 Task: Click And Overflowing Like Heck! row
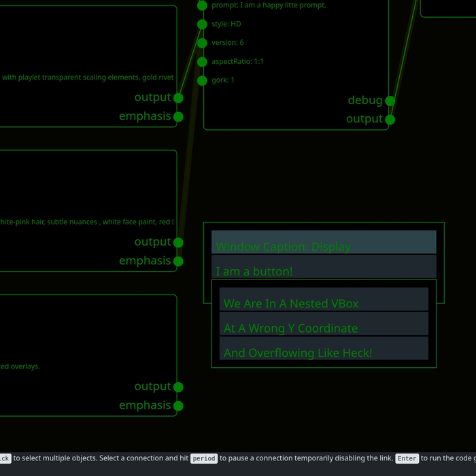pyautogui.click(x=324, y=348)
